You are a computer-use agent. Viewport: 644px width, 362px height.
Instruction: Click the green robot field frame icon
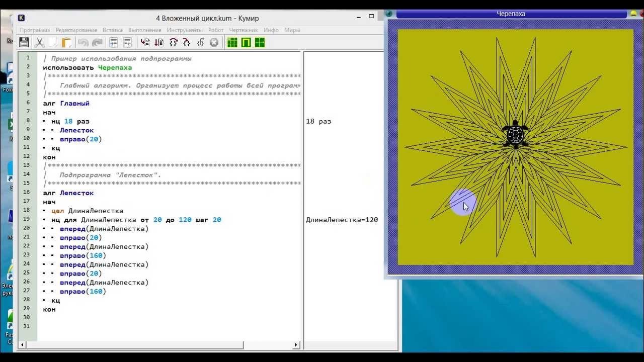pyautogui.click(x=246, y=42)
